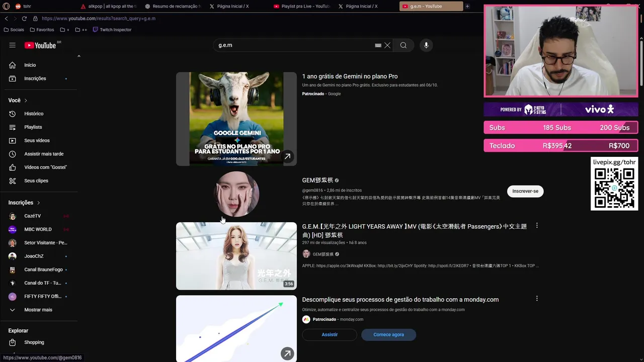Switch to Playlist pra Live tab
644x362 pixels.
(x=302, y=6)
